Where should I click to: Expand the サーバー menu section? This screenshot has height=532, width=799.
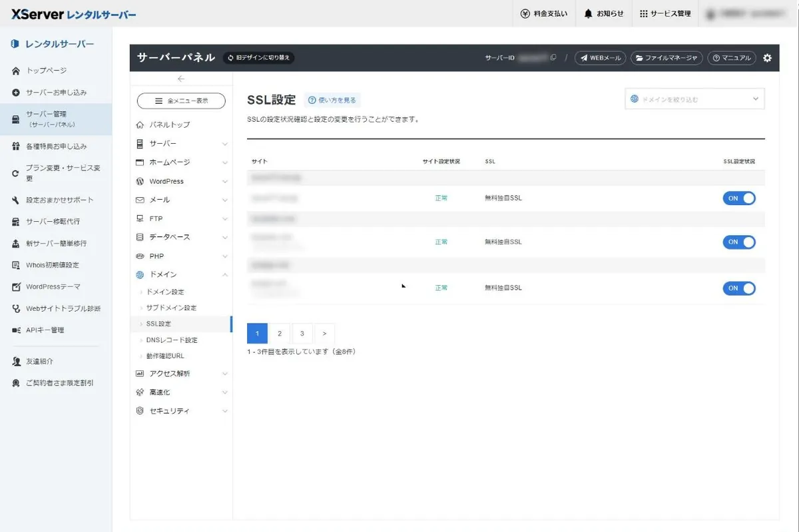point(181,144)
